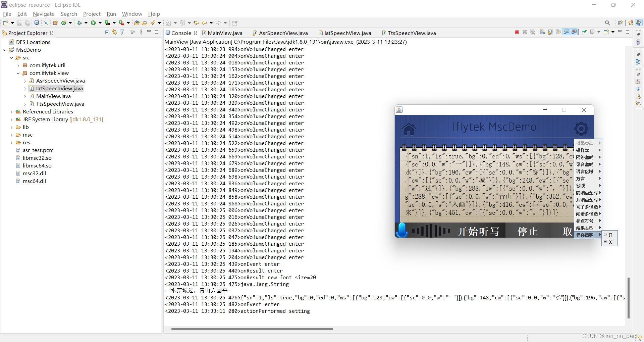Viewport: 644px width, 342px height.
Task: Click the Open Task briefcase icon
Action: coord(144,23)
